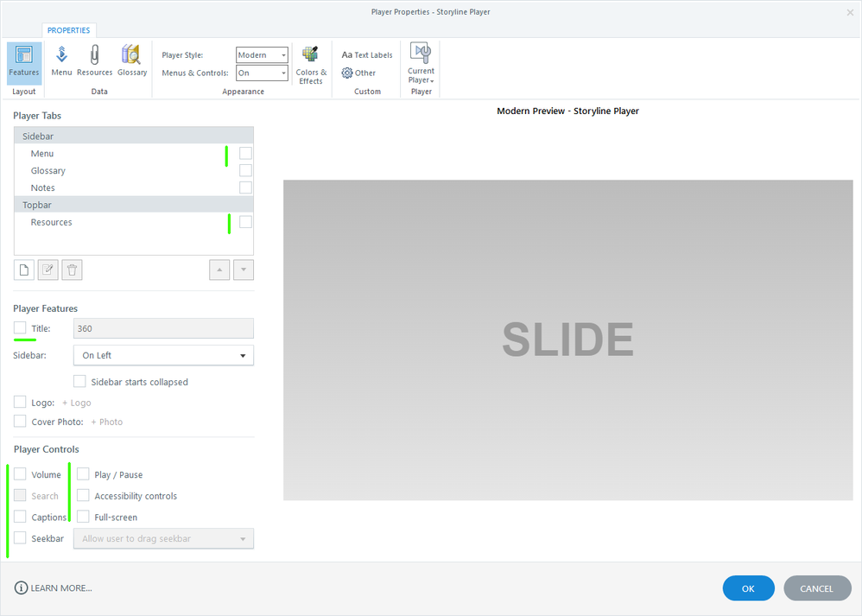Enable Full-screen control checkbox
Viewport: 862px width, 616px height.
click(83, 517)
